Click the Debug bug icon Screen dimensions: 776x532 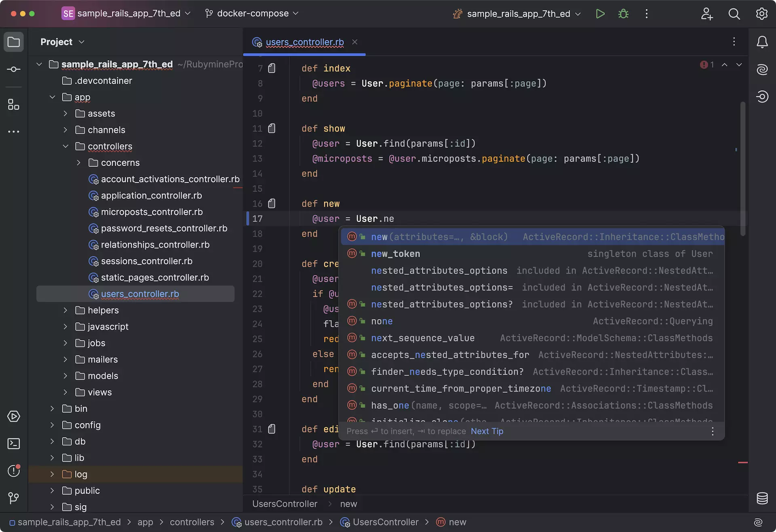[623, 14]
